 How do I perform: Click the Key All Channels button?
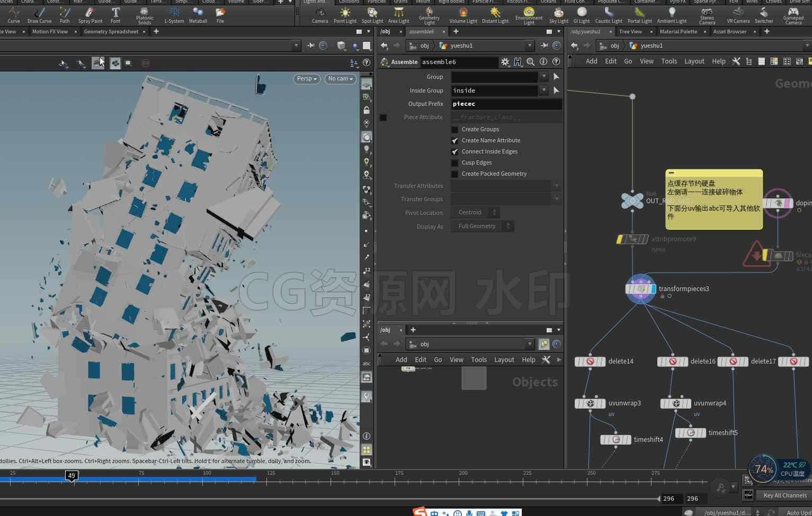pyautogui.click(x=785, y=495)
